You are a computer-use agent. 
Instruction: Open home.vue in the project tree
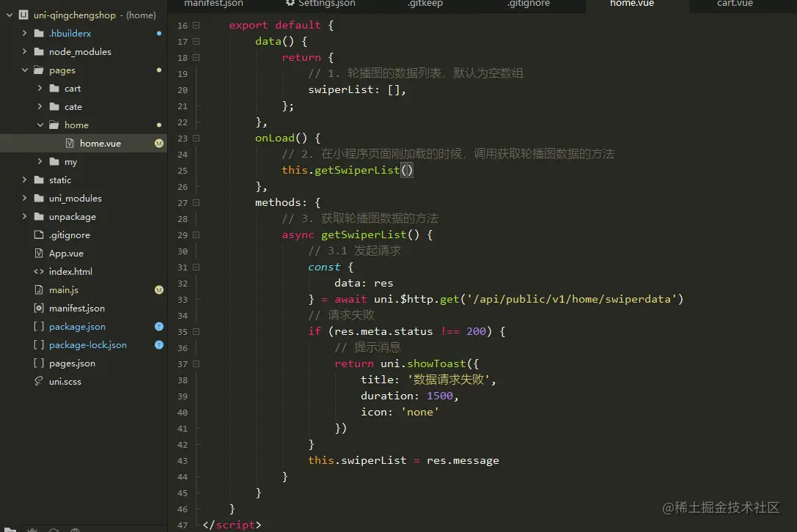pos(84,144)
